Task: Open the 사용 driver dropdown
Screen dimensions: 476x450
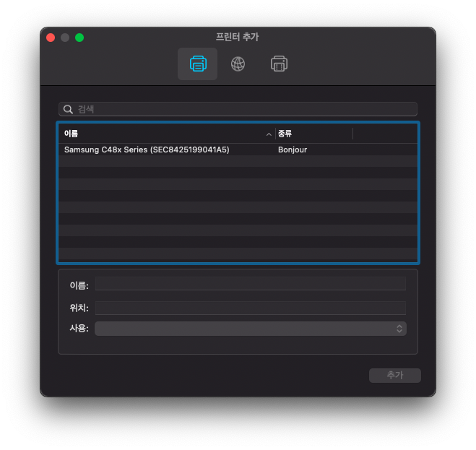Action: [x=251, y=329]
